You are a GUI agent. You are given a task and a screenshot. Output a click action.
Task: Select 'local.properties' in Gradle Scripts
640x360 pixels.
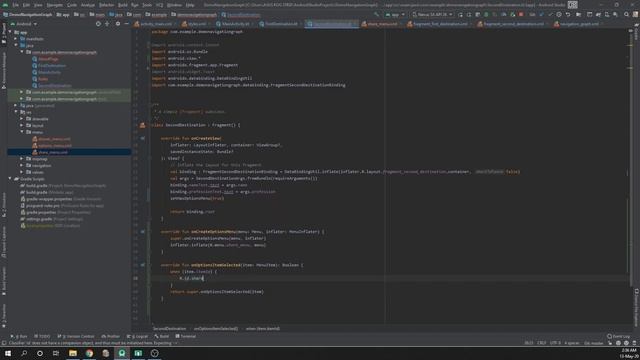pyautogui.click(x=53, y=226)
